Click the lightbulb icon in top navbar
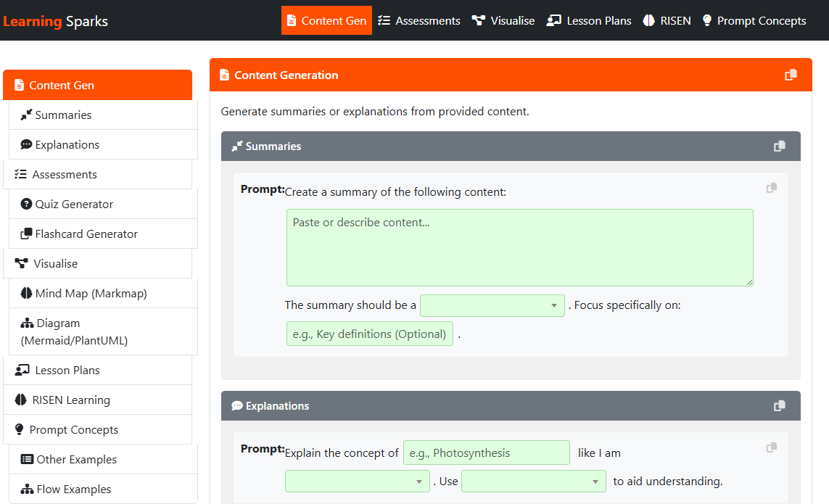 [707, 20]
